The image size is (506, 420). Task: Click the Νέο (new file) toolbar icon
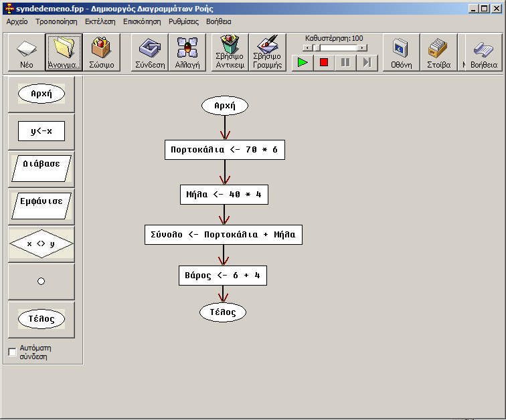coord(27,53)
